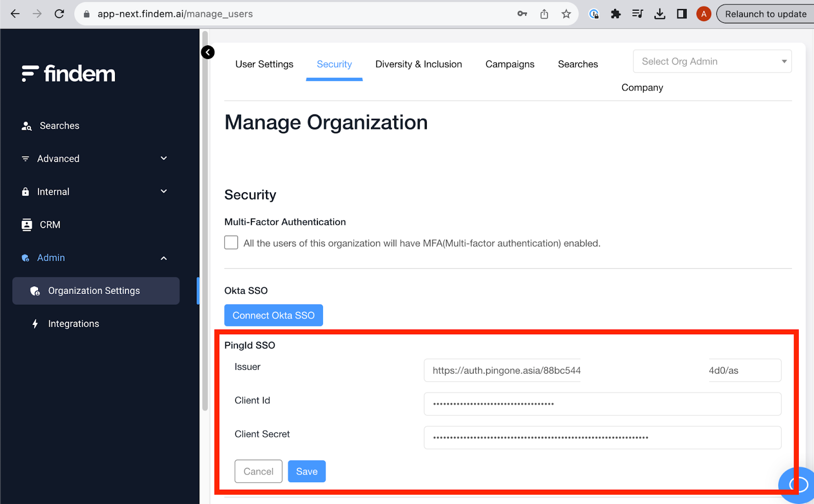Open the chat support bubble
Image resolution: width=814 pixels, height=504 pixels.
click(798, 485)
